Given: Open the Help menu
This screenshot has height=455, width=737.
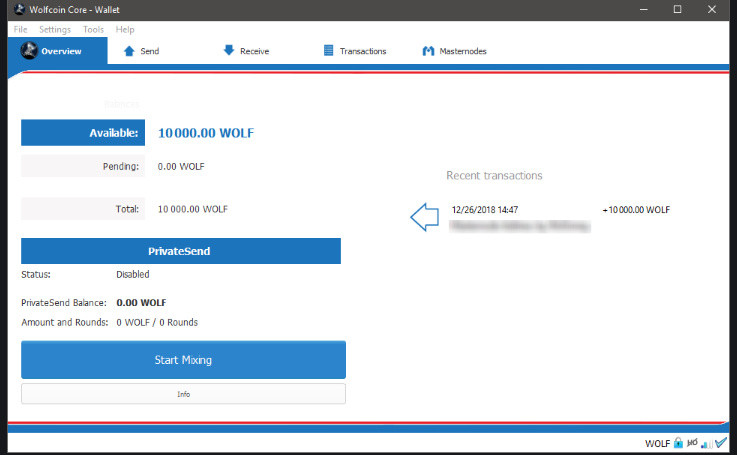Looking at the screenshot, I should [125, 29].
